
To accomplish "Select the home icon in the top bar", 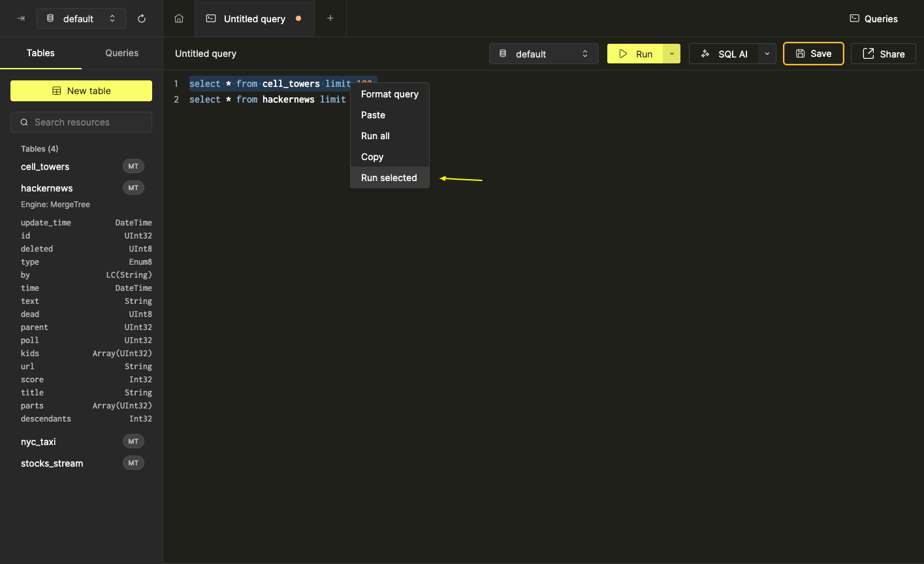I will [179, 18].
